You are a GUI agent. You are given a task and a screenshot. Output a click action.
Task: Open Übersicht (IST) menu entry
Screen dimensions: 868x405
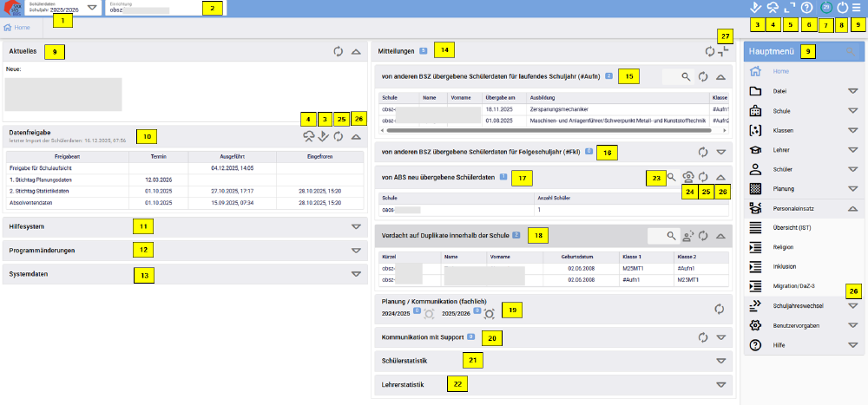(x=792, y=227)
